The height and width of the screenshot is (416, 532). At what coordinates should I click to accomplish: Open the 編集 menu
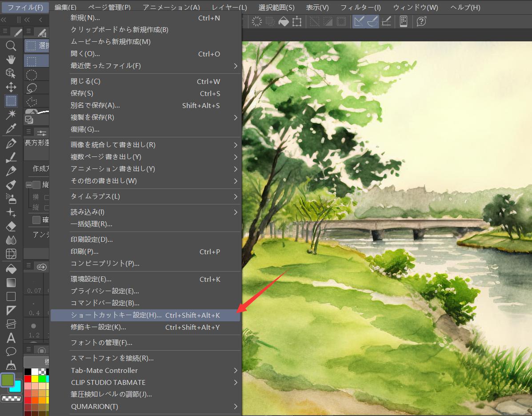pos(65,7)
